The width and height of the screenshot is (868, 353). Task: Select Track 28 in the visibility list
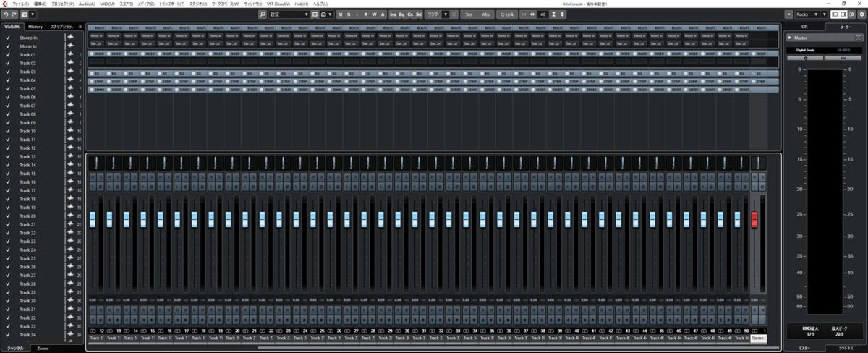pos(27,284)
